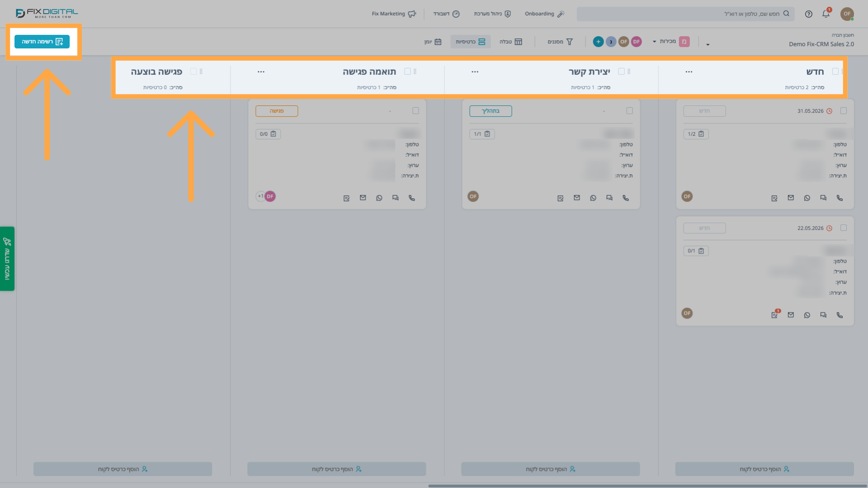Screen dimensions: 868x488
Task: Click the tasks note icon with red badge
Action: (x=775, y=315)
